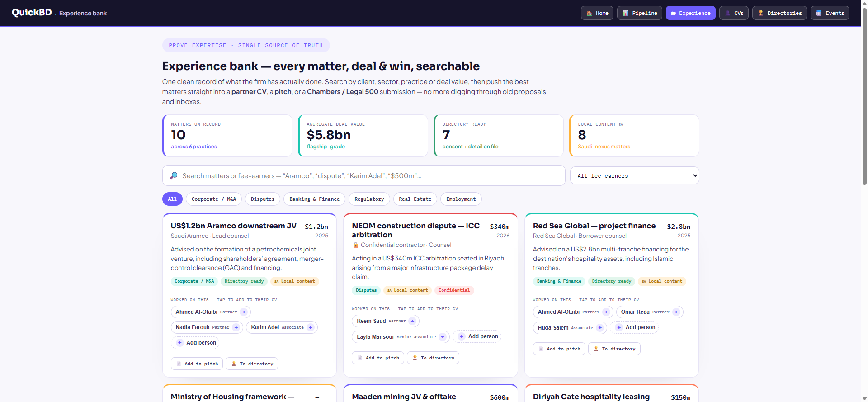The height and width of the screenshot is (402, 868).
Task: Click the '$340m' deal value
Action: [500, 227]
